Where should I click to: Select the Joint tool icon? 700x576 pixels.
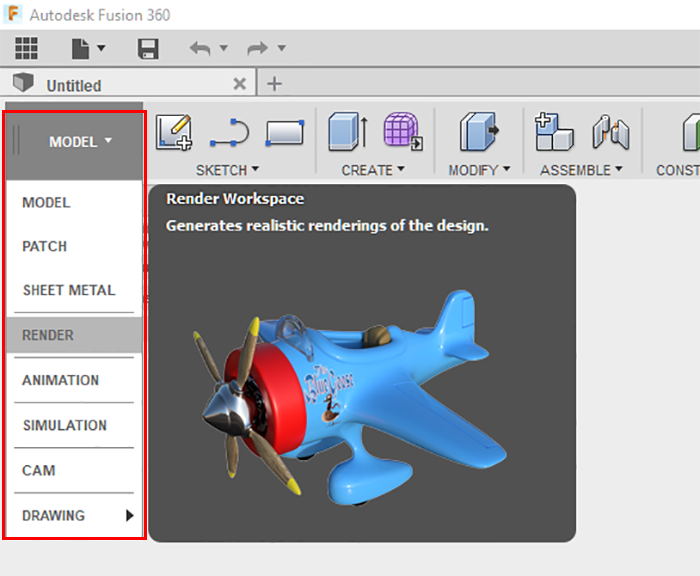611,132
